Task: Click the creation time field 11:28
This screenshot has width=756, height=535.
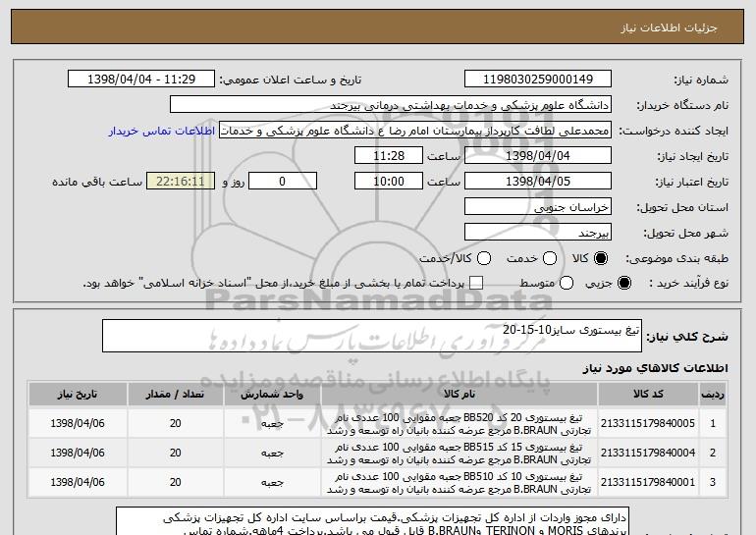Action: tap(389, 156)
